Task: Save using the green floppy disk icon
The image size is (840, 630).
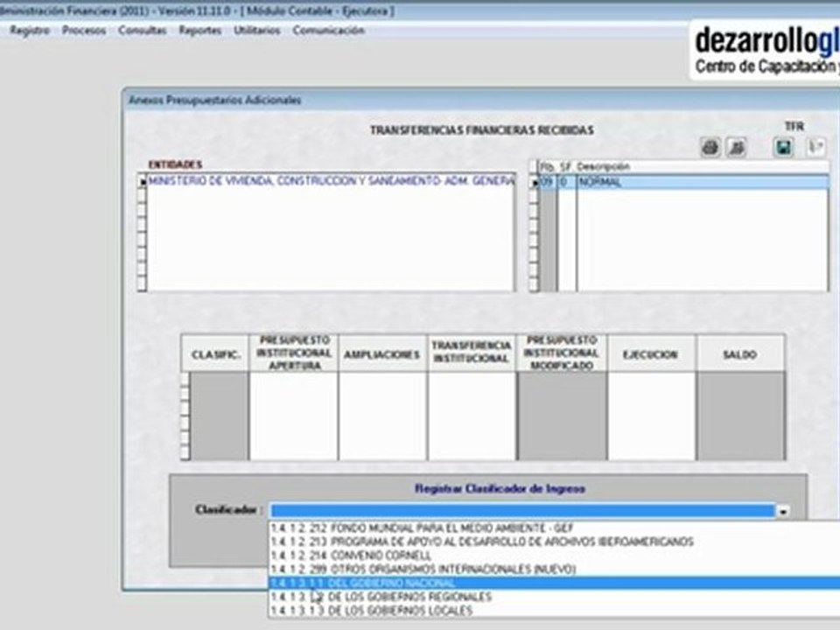Action: tap(784, 147)
